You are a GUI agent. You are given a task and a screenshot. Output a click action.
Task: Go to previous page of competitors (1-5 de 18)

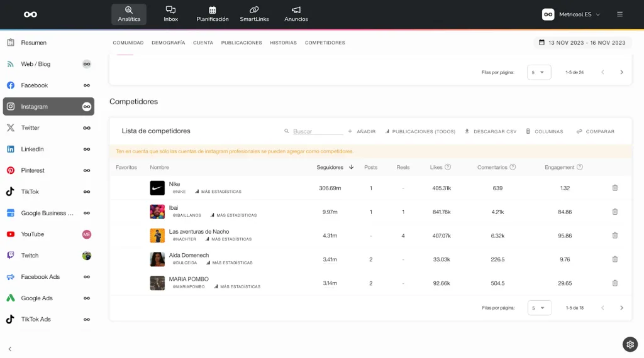602,308
